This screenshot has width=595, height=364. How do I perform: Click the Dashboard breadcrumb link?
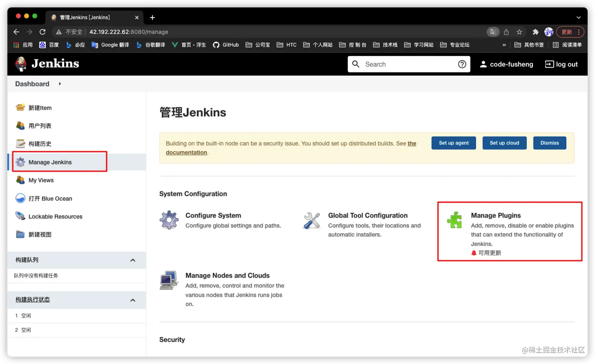[32, 84]
